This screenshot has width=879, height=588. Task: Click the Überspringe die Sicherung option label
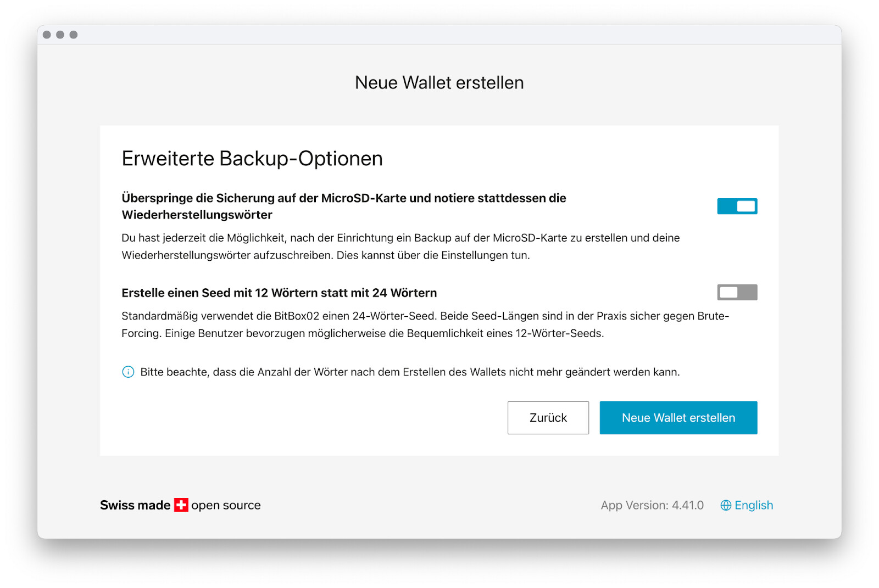[x=344, y=206]
